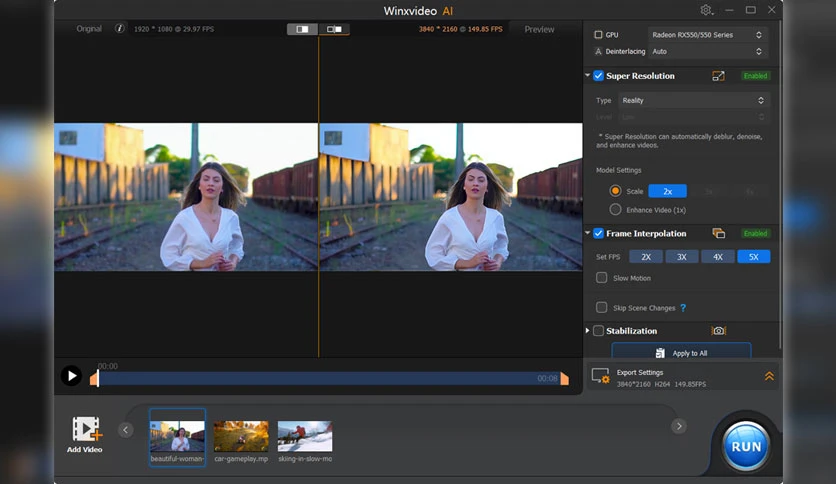Image resolution: width=836 pixels, height=484 pixels.
Task: Click the Original label tab
Action: pyautogui.click(x=89, y=29)
